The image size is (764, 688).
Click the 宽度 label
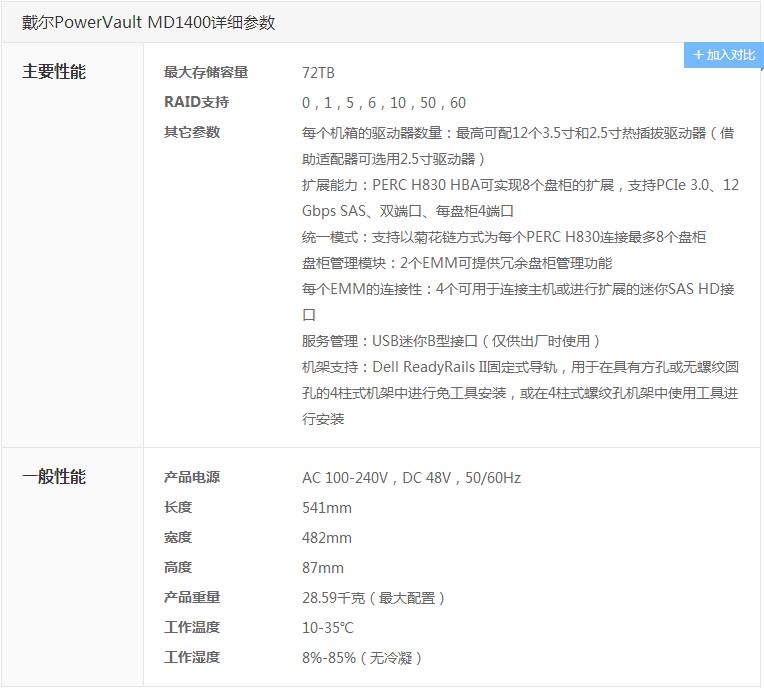pyautogui.click(x=178, y=537)
